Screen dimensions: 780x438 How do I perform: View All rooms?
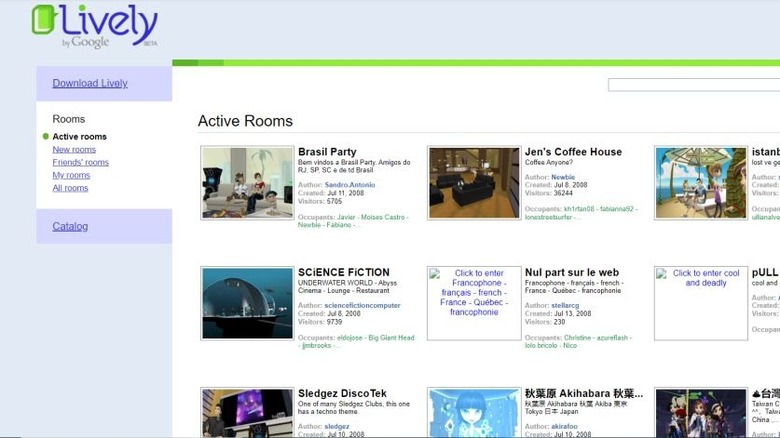70,188
